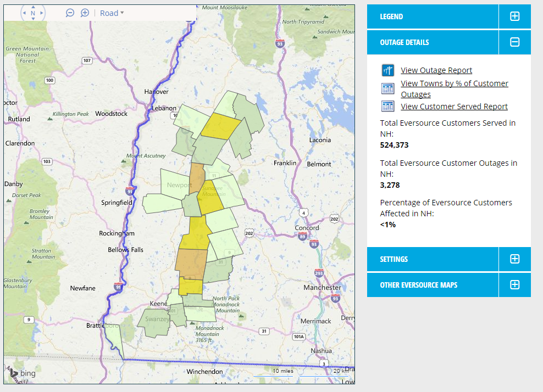Image resolution: width=543 pixels, height=392 pixels.
Task: Open the Road map style dropdown
Action: tap(112, 13)
